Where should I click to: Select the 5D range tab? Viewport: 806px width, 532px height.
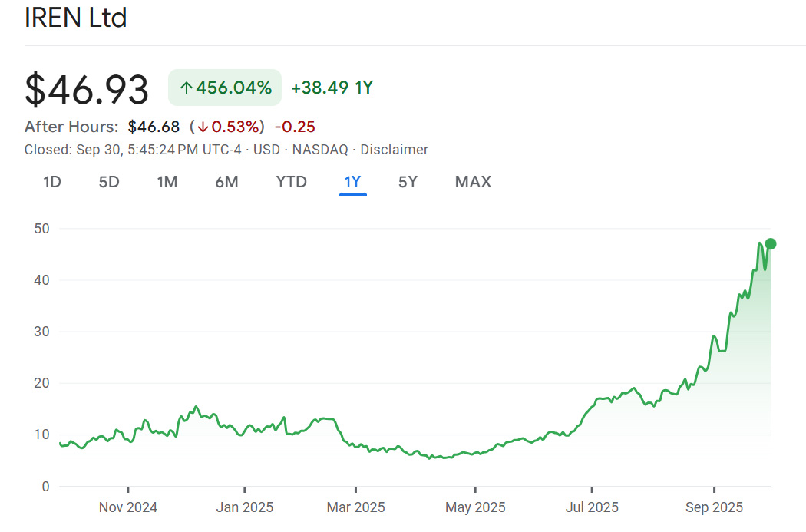point(109,182)
